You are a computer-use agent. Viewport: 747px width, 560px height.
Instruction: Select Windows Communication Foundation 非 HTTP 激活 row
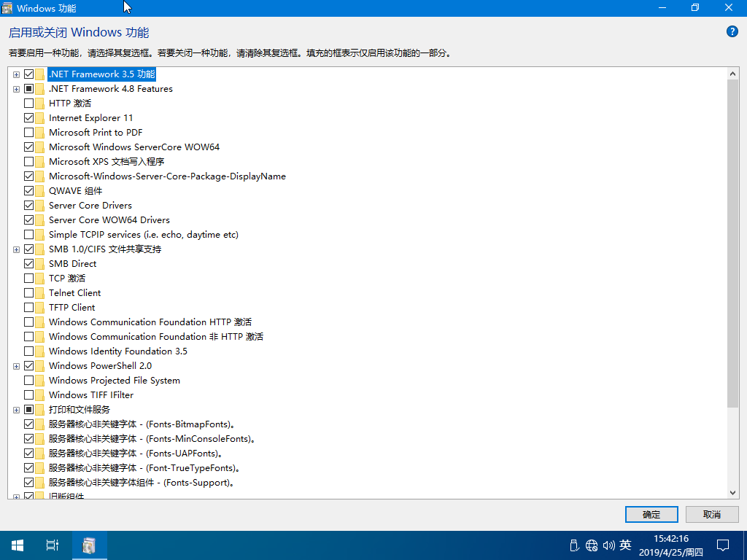(x=156, y=337)
